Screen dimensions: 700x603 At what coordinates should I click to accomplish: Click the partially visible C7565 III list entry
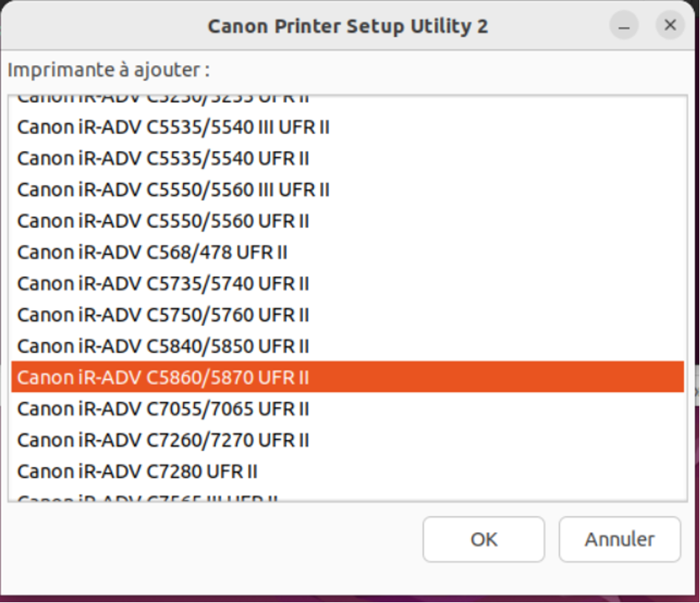tap(148, 498)
